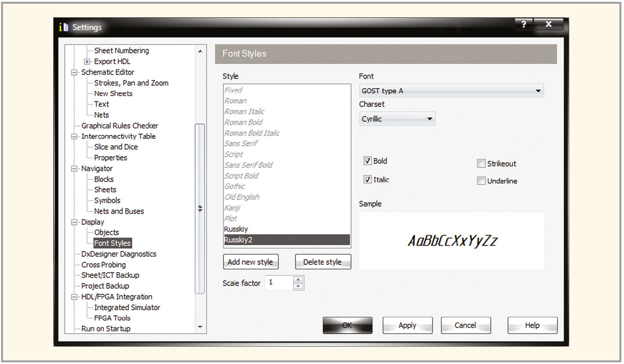Increase Scale factor with up arrow

299,279
